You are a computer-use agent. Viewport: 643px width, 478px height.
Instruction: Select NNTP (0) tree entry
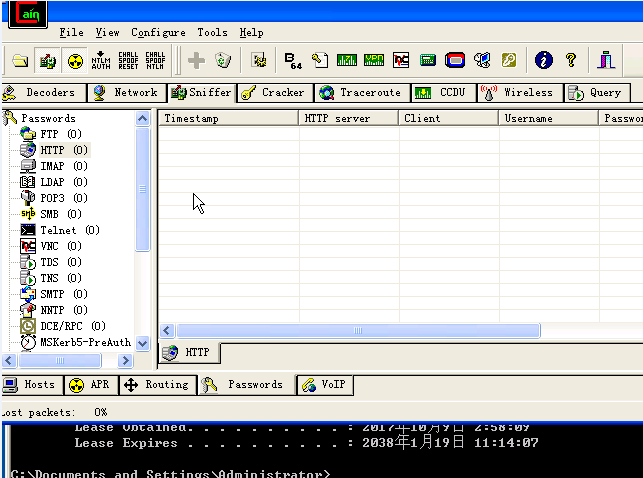(64, 310)
